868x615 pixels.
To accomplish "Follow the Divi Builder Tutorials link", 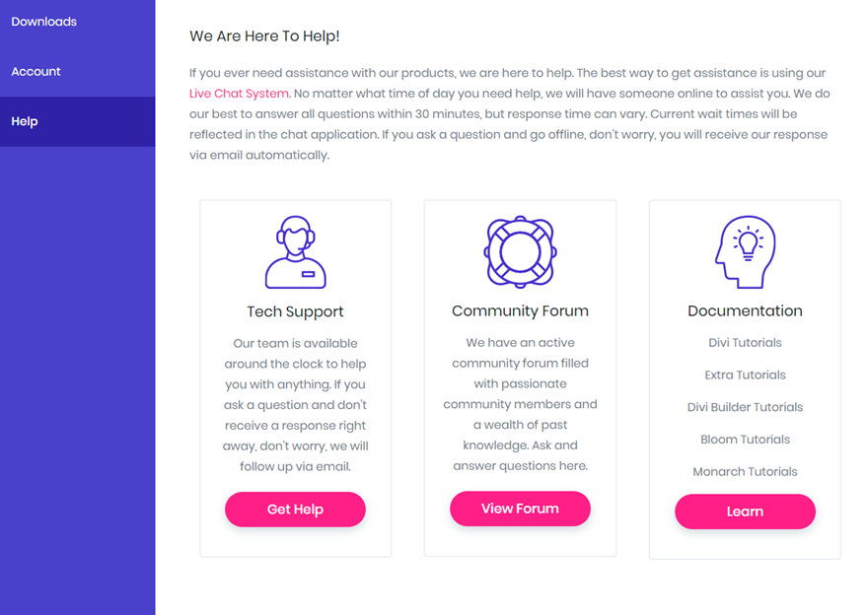I will point(745,407).
